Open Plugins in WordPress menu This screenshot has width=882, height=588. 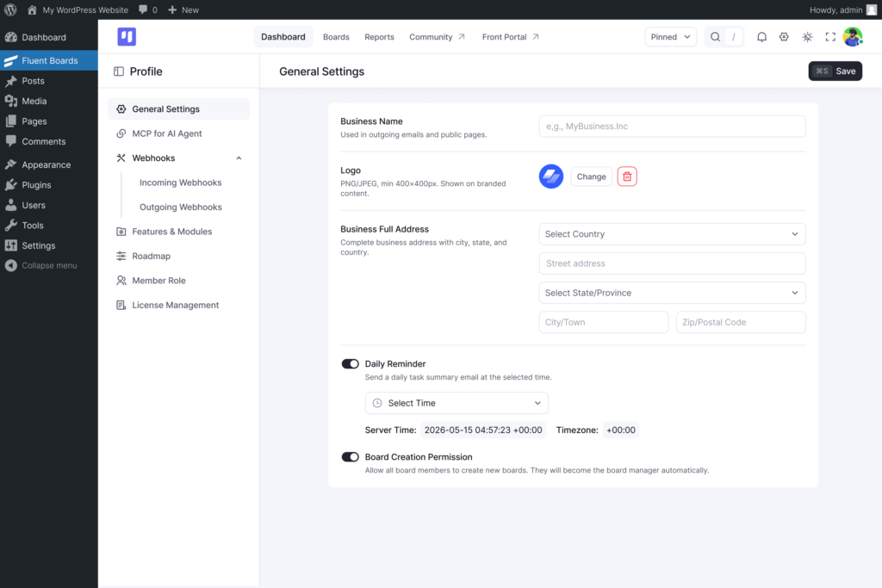49,185
